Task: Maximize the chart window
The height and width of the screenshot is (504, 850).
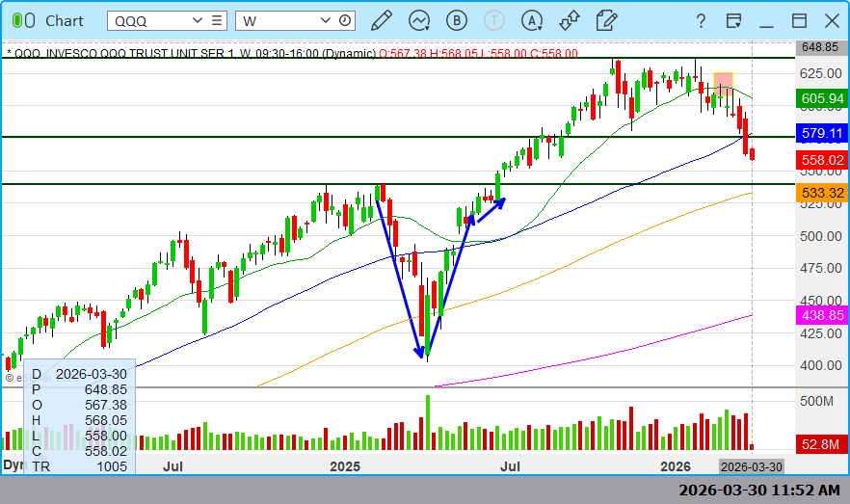Action: 799,21
